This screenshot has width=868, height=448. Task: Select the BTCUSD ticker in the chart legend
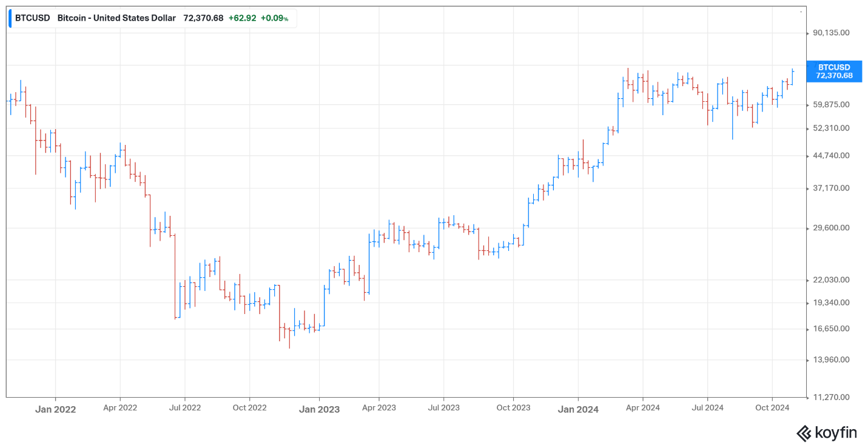click(33, 18)
